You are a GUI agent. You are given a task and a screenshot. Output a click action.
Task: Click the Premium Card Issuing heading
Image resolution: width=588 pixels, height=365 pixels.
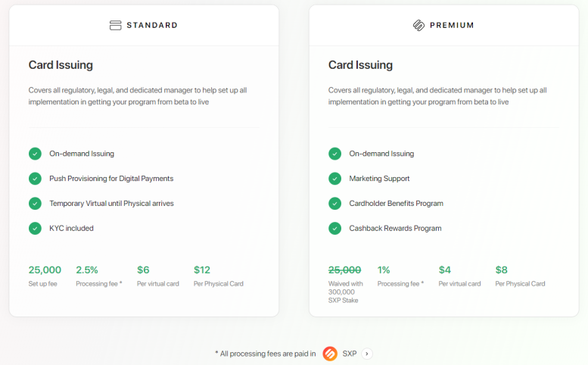(x=360, y=65)
